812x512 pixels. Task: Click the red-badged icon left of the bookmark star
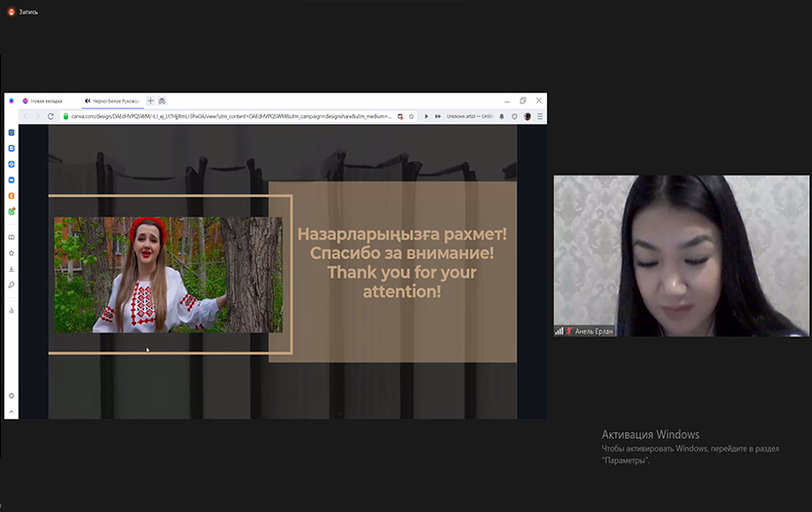point(401,117)
